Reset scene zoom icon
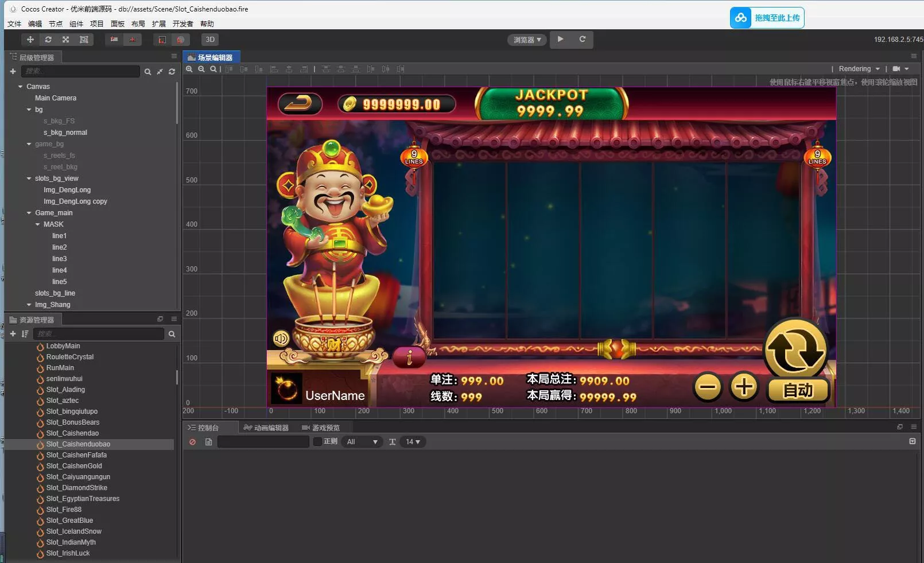The height and width of the screenshot is (563, 924). (213, 69)
